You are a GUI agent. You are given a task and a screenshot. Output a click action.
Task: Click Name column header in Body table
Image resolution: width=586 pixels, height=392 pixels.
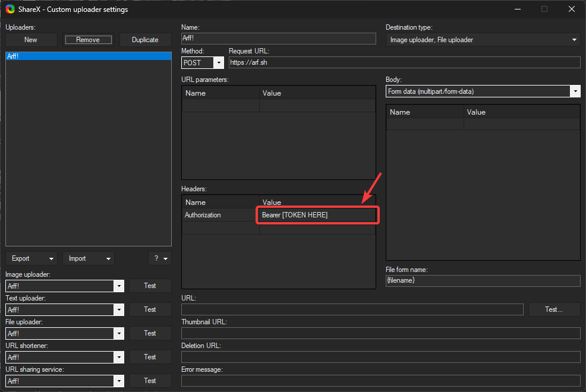click(x=425, y=112)
